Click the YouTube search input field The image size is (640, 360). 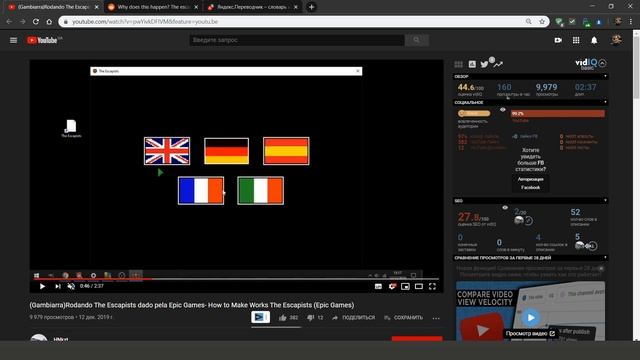pos(297,40)
